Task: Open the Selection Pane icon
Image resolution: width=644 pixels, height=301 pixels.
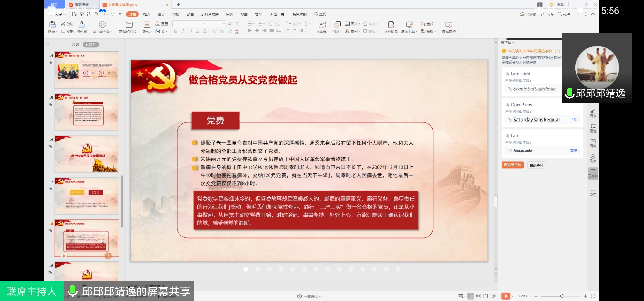Action: (448, 25)
